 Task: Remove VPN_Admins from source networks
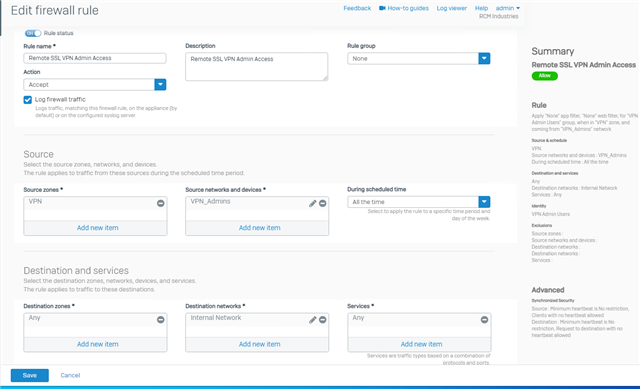[322, 203]
